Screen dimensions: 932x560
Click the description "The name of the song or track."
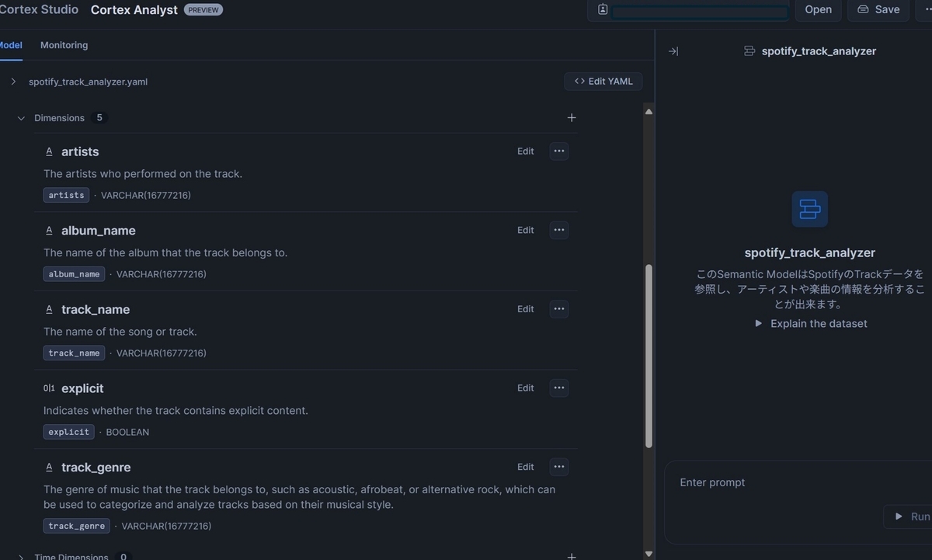point(120,332)
